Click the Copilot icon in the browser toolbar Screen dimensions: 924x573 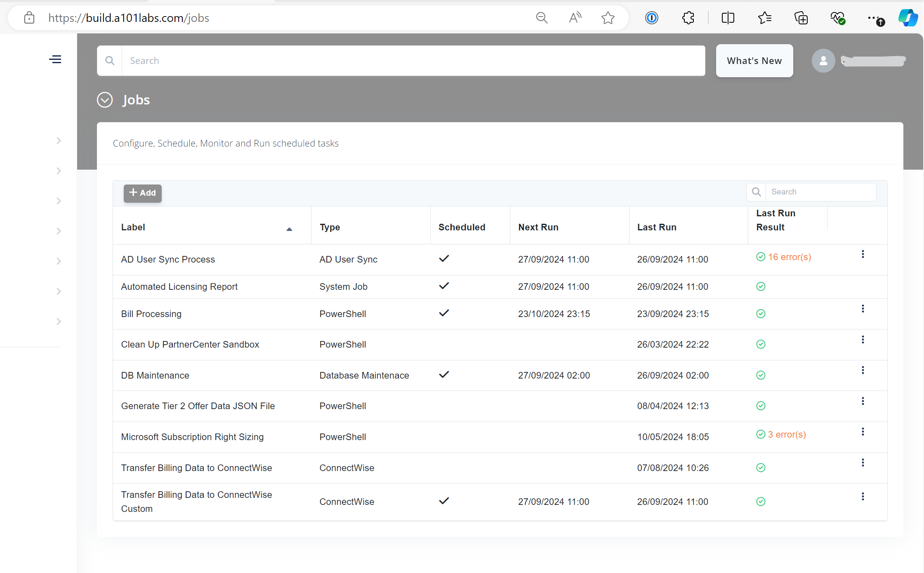tap(907, 18)
